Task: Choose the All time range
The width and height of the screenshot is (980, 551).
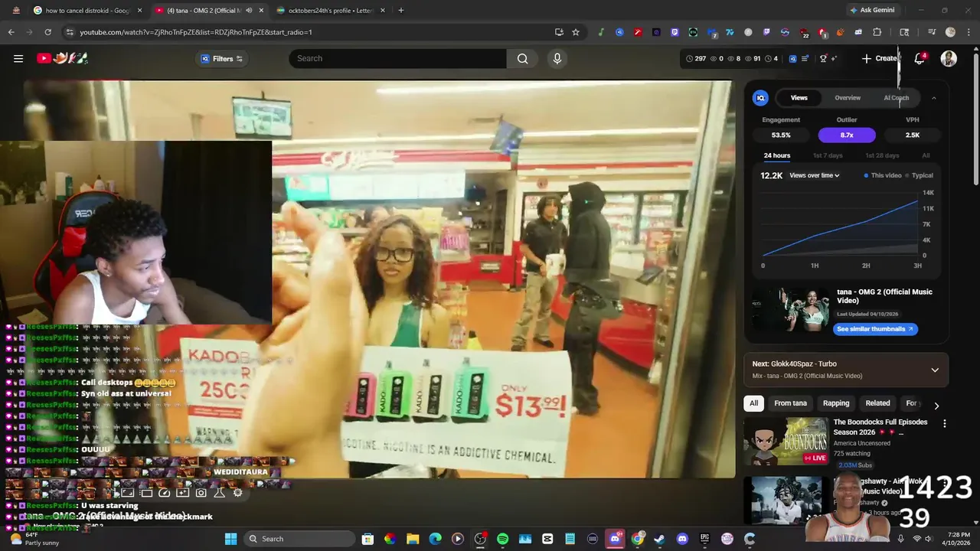Action: 926,155
